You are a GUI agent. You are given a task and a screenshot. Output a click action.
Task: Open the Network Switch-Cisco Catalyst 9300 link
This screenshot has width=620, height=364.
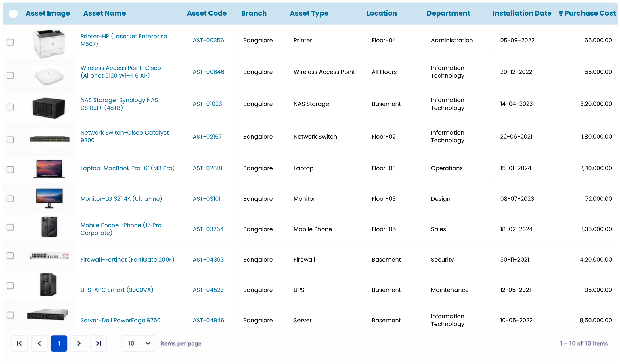click(x=125, y=136)
